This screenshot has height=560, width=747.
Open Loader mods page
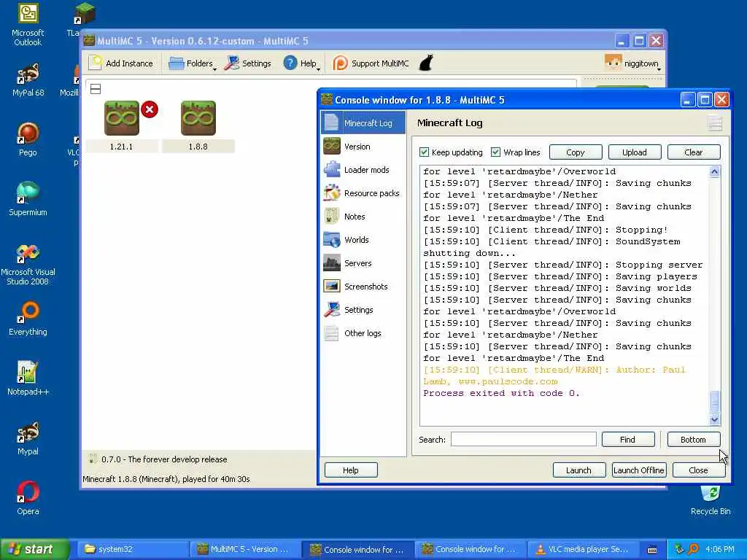pos(363,169)
